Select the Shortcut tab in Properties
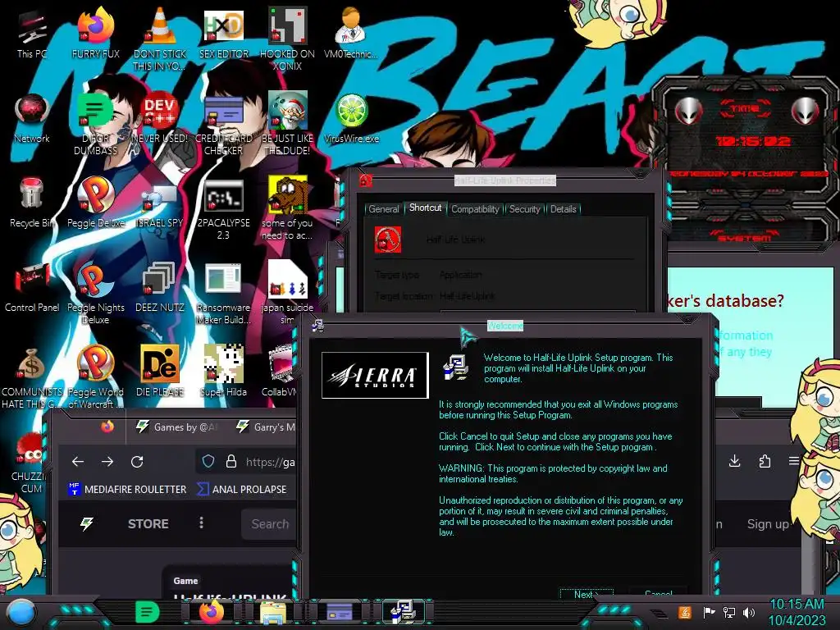840x630 pixels. 426,208
